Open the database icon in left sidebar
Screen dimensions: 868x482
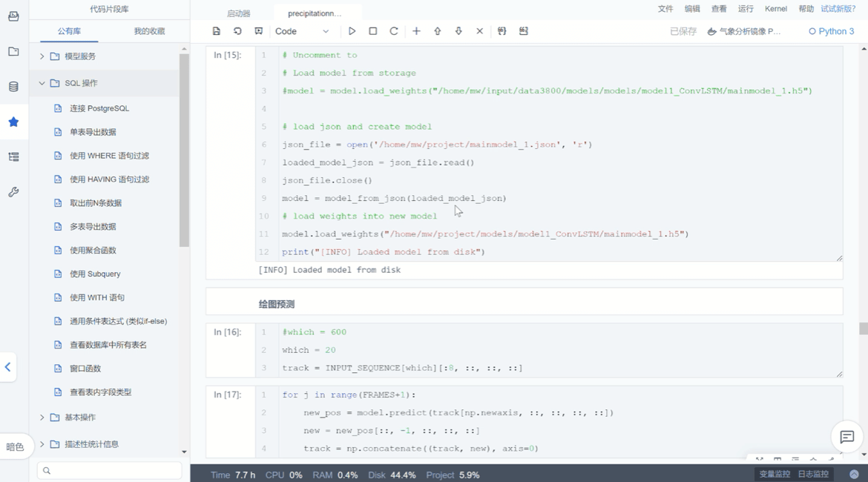14,87
